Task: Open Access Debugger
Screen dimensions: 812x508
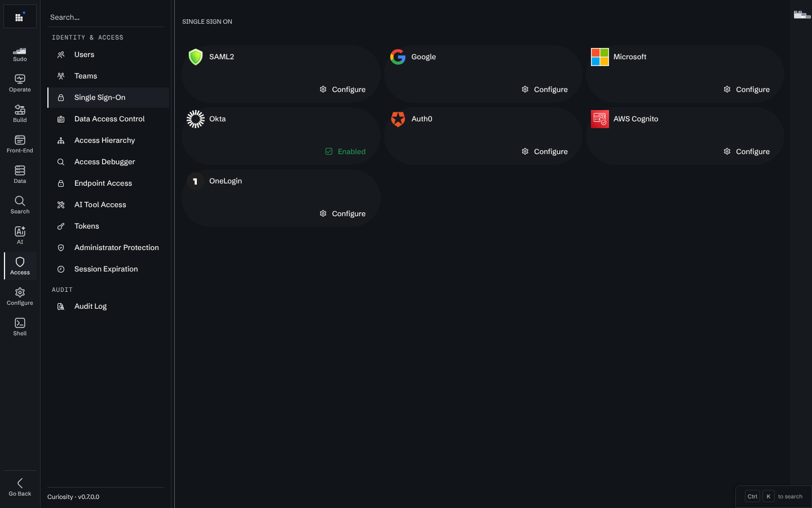Action: tap(108, 162)
